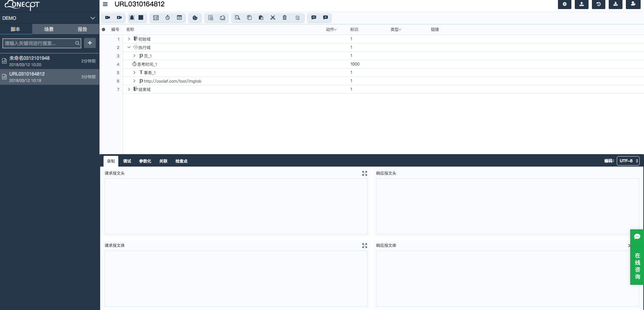Click the plus button to add script
This screenshot has width=644, height=310.
[90, 43]
